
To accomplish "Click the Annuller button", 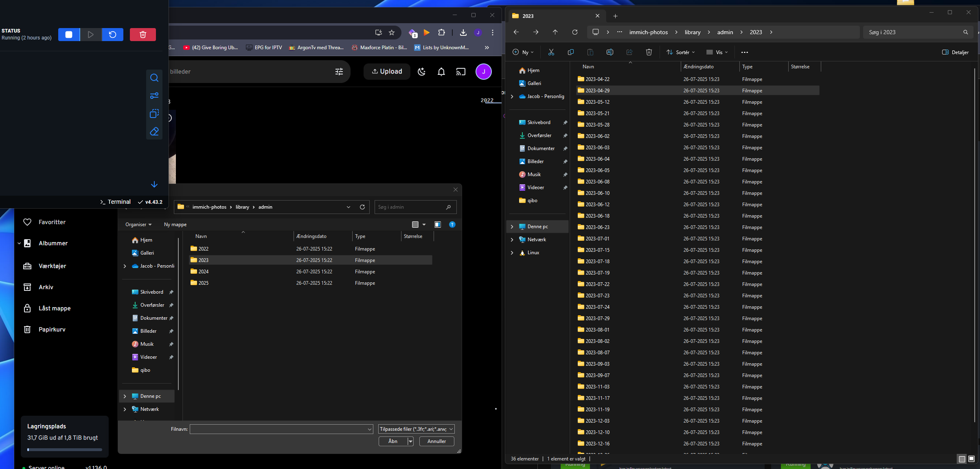I will click(x=436, y=441).
